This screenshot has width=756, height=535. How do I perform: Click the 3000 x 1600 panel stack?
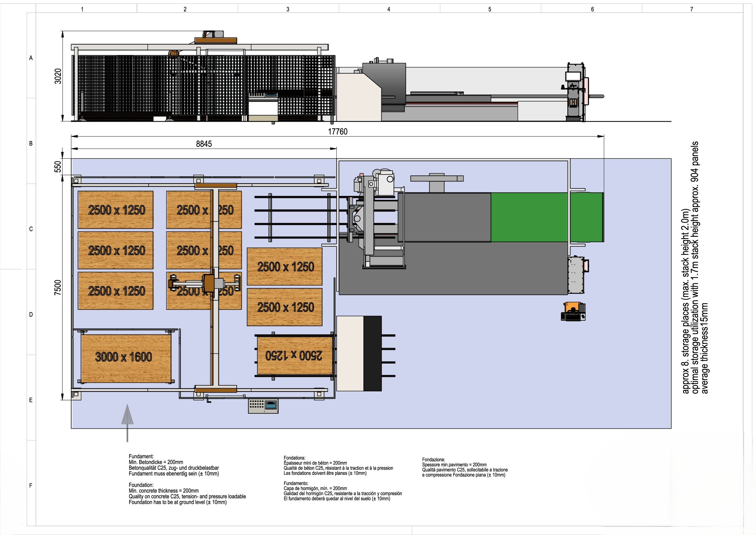126,358
